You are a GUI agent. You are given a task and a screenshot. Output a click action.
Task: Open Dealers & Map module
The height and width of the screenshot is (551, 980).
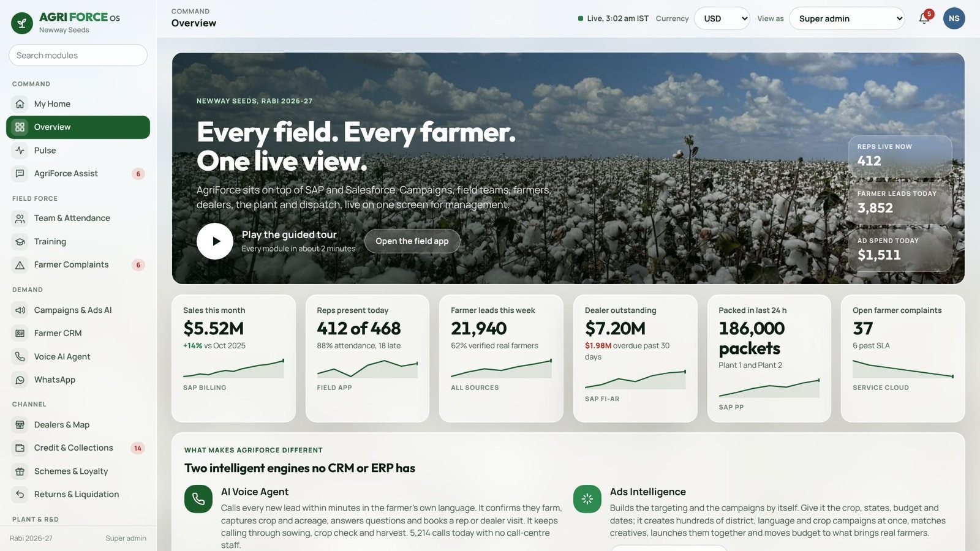[78, 425]
